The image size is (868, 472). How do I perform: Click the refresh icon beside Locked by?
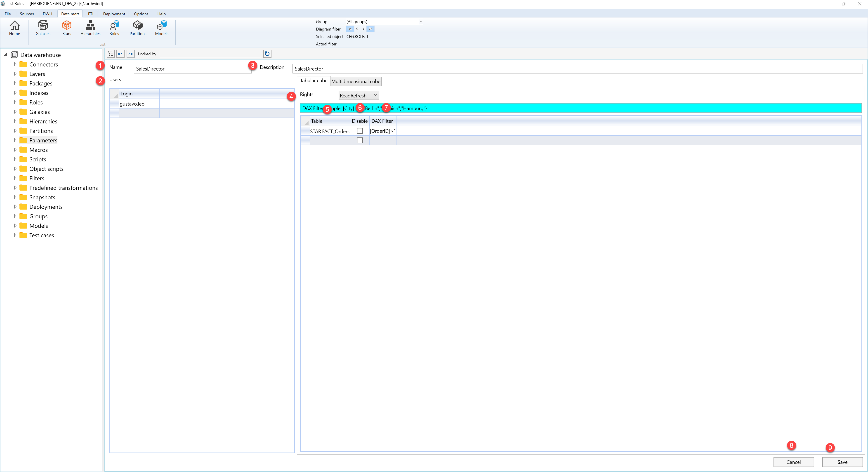(267, 54)
